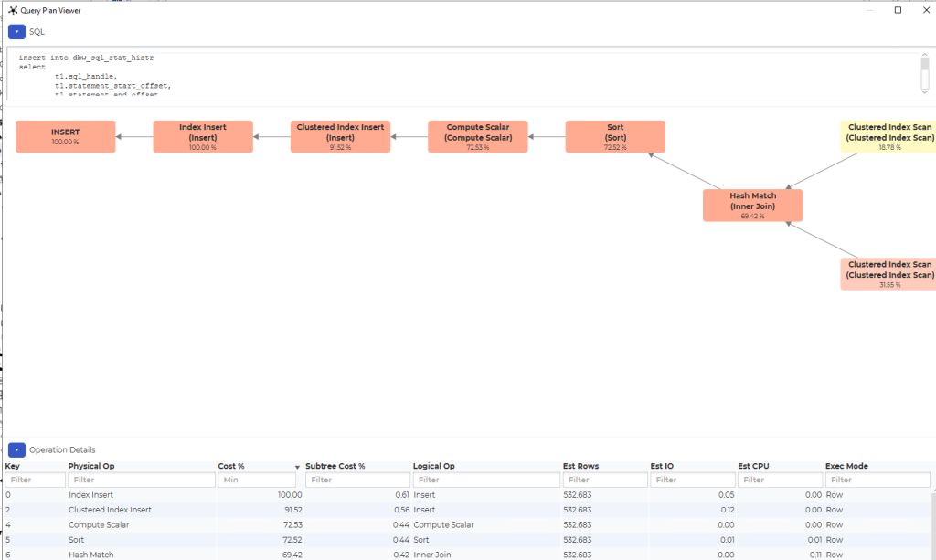Select the Compute Scalar table row

(467, 524)
